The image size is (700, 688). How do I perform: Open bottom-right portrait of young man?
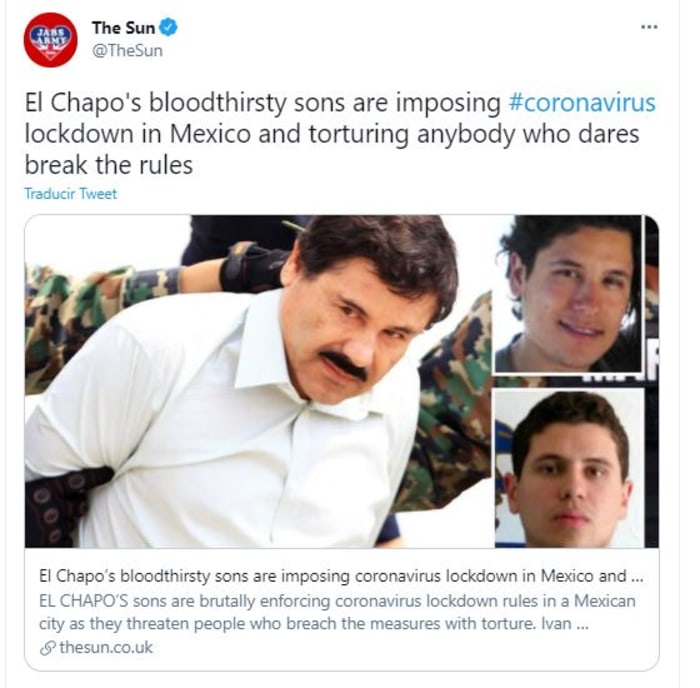(570, 468)
